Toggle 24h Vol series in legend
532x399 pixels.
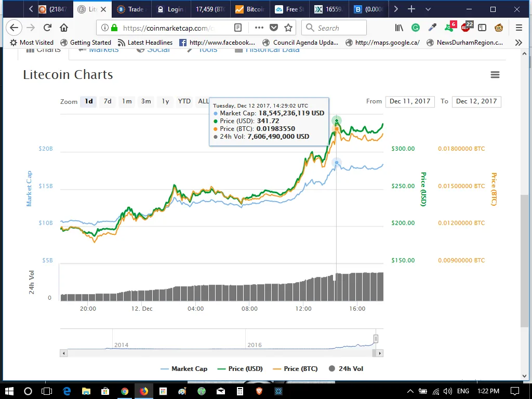click(x=346, y=369)
